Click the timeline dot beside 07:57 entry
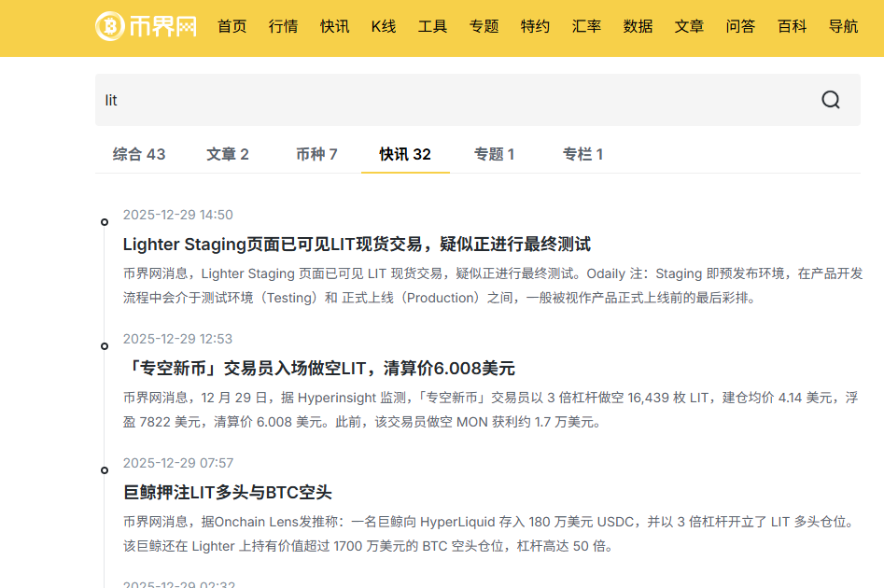 point(105,470)
